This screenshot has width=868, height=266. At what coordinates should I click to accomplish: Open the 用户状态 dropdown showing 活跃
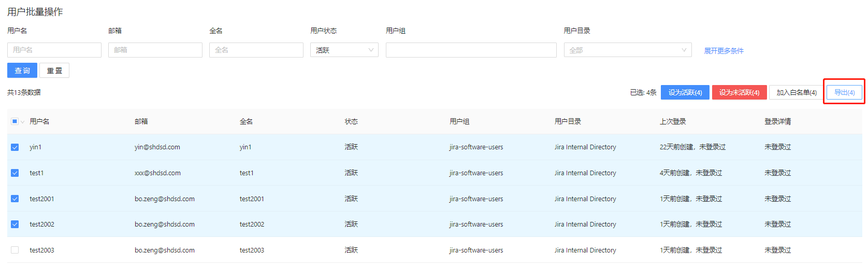344,50
